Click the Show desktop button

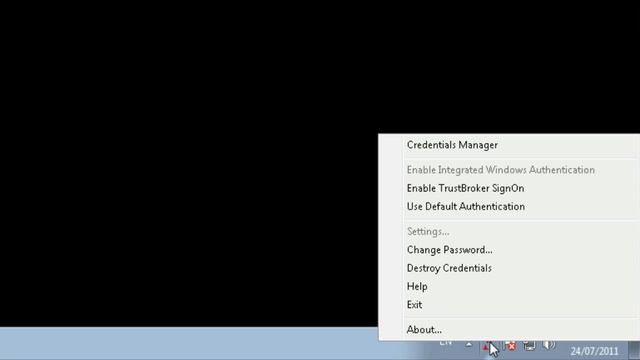pyautogui.click(x=634, y=350)
